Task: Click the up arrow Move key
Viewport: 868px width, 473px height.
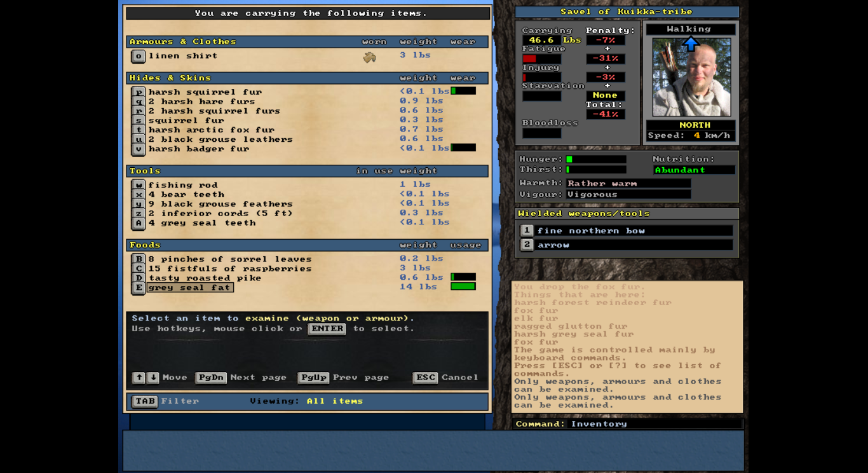Action: pyautogui.click(x=139, y=378)
